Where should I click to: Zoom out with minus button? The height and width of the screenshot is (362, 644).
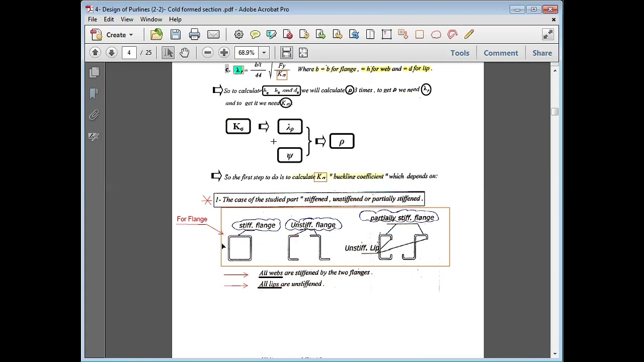coord(207,53)
